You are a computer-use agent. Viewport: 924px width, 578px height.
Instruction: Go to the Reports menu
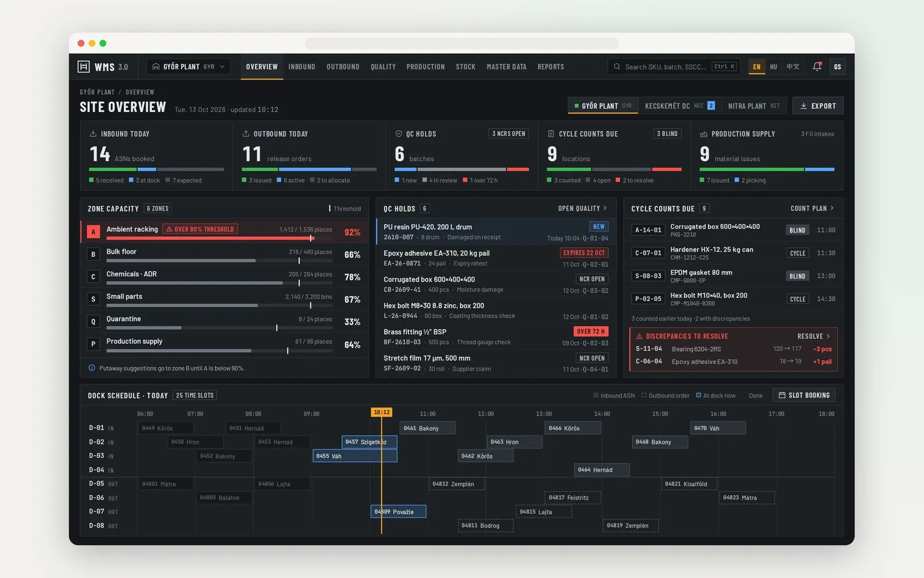551,66
